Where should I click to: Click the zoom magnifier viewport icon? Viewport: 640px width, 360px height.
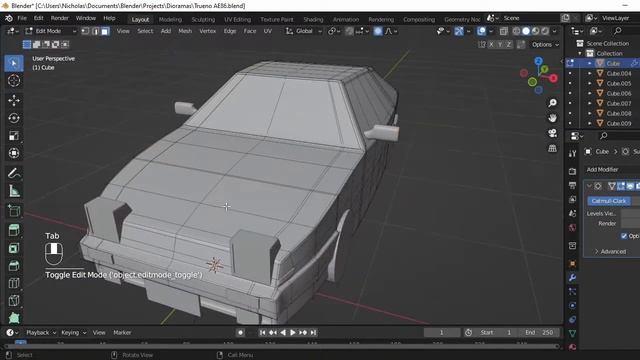pos(552,103)
